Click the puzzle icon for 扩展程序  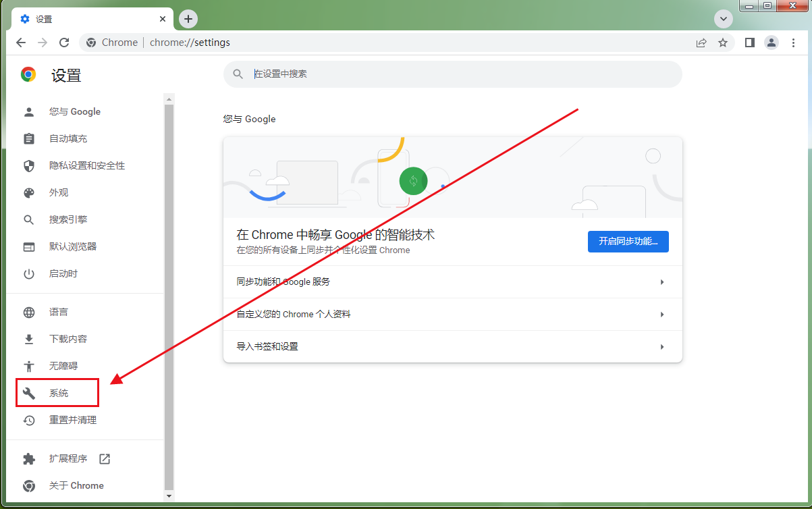(x=28, y=458)
